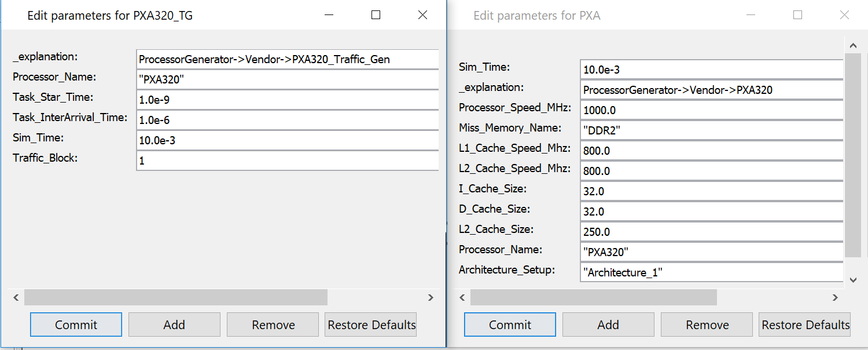
Task: Minimize the PXA320_TG parameters window
Action: (329, 15)
